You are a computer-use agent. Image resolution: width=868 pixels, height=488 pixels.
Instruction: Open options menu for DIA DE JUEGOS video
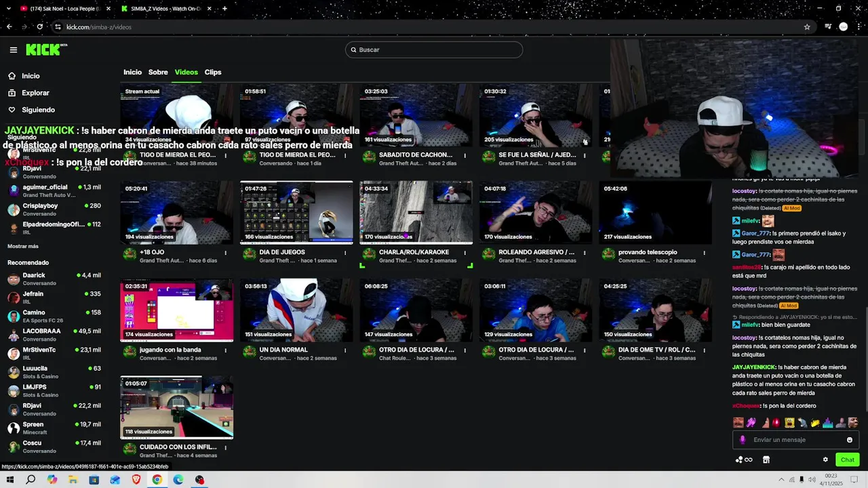tap(345, 253)
